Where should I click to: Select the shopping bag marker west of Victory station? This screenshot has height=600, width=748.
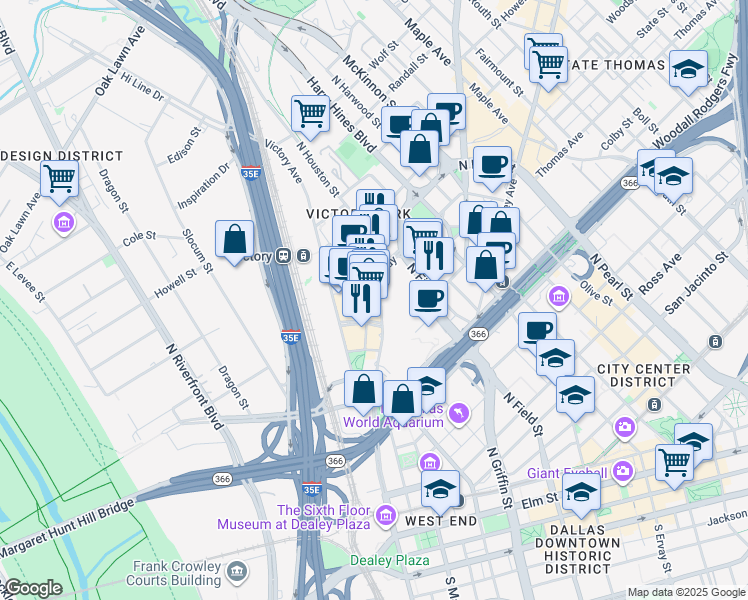234,240
